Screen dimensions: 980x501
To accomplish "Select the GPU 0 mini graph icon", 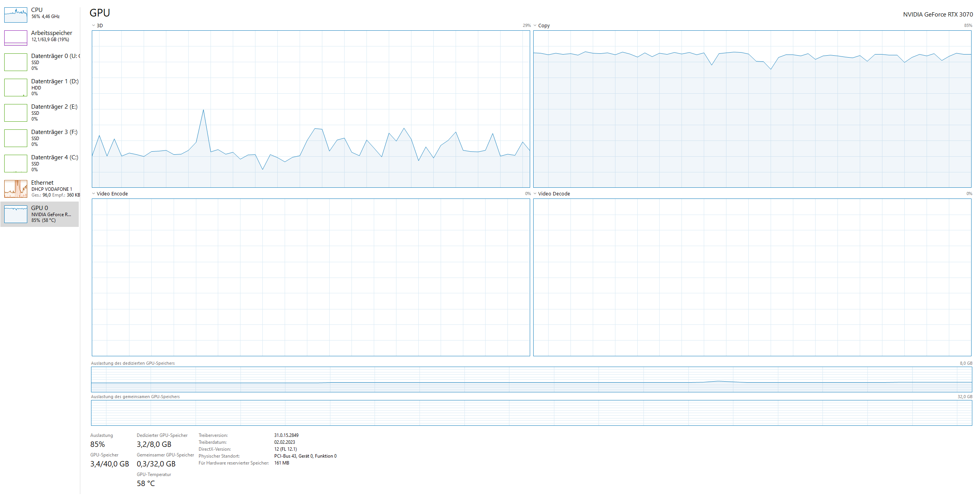I will click(x=16, y=214).
